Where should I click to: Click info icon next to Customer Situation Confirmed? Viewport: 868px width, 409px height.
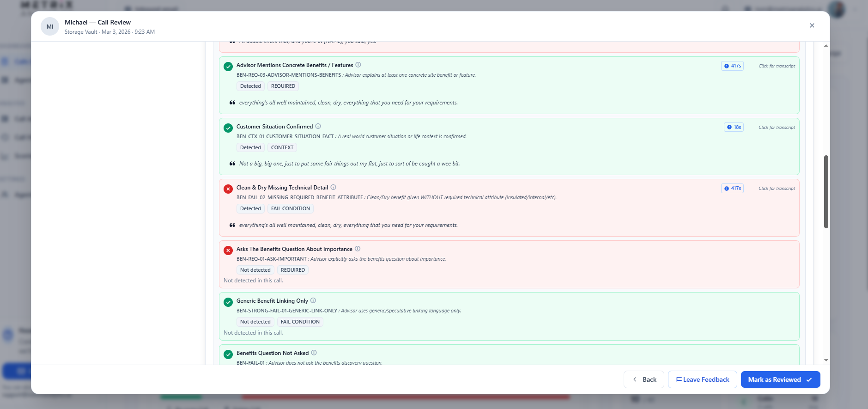(x=318, y=127)
